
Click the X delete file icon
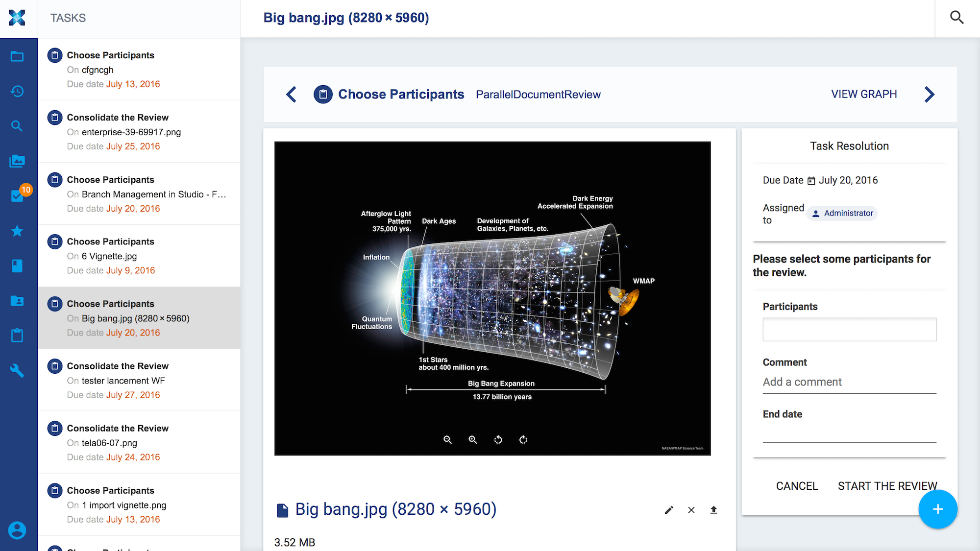coord(691,510)
